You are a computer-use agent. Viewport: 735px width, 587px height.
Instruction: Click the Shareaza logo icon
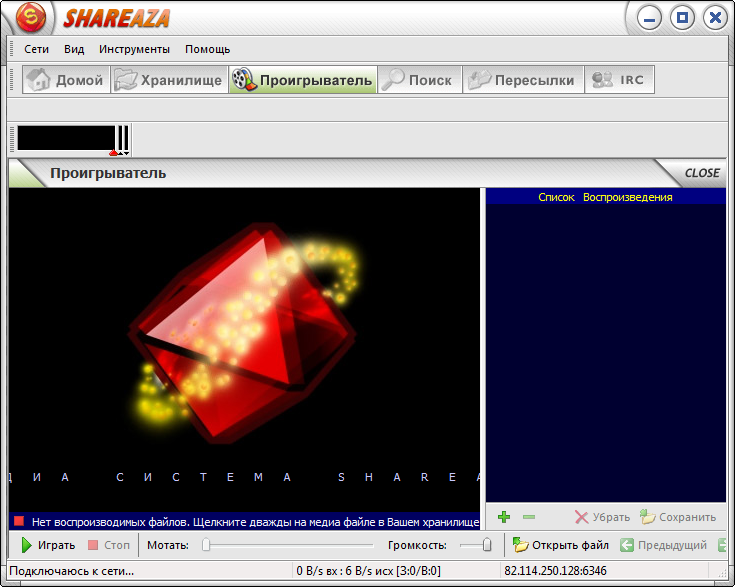pos(31,17)
